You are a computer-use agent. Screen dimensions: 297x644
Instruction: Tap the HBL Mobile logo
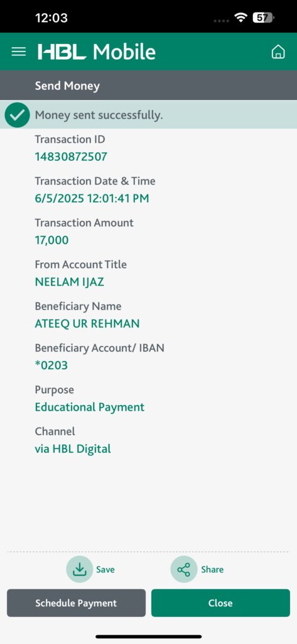coord(97,52)
